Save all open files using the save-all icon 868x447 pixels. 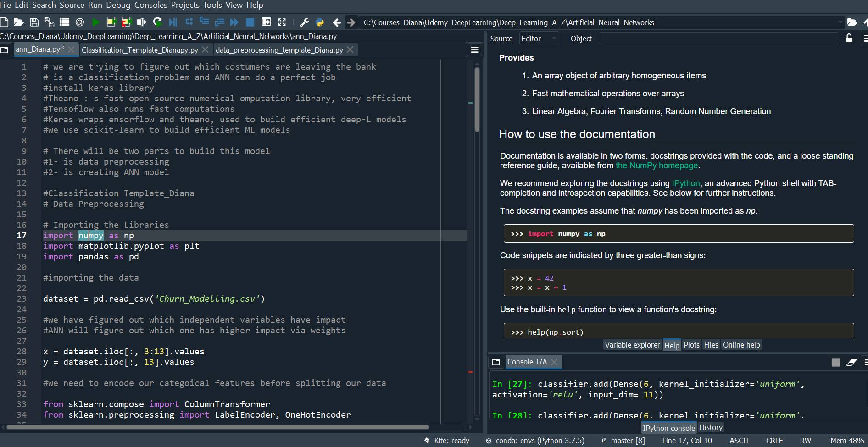[x=50, y=22]
